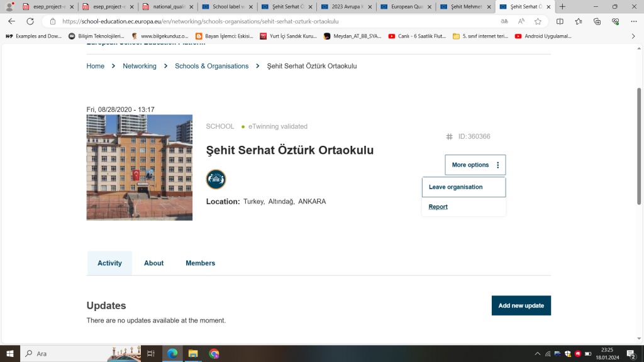Open Yurt İçi Sandık Kuru bookmark
Screen dimensions: 644x362
point(288,36)
